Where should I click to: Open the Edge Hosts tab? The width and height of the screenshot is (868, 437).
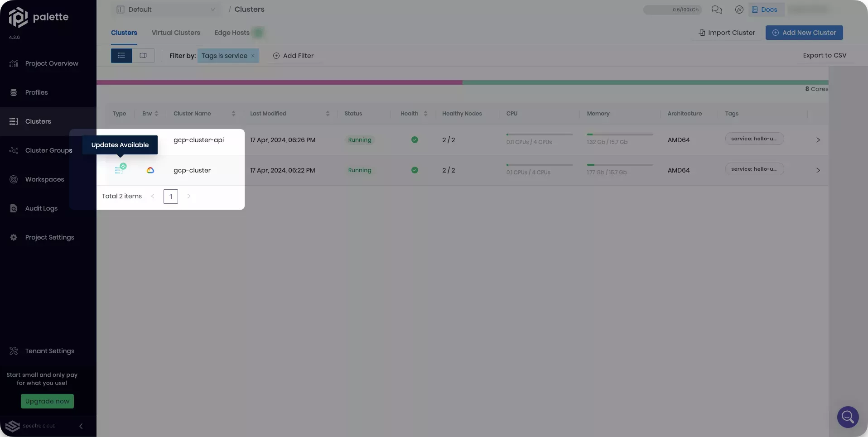[231, 33]
